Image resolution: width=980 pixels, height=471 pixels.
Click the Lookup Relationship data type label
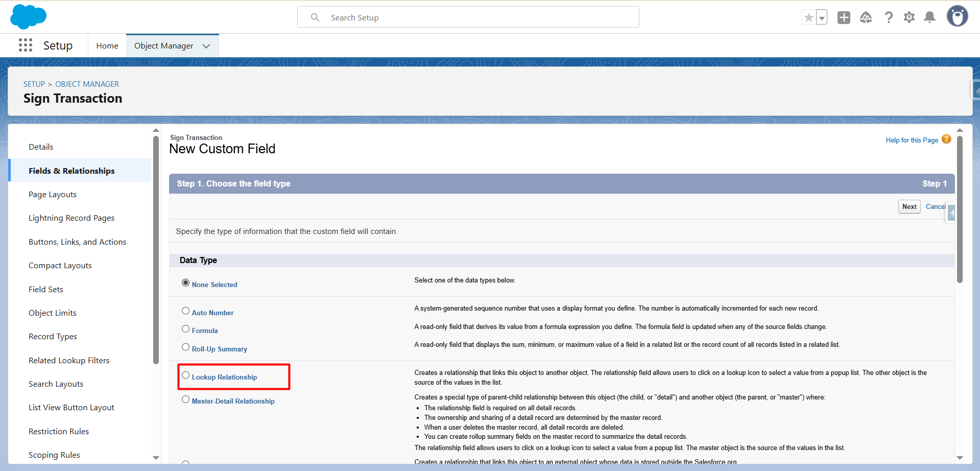point(225,378)
